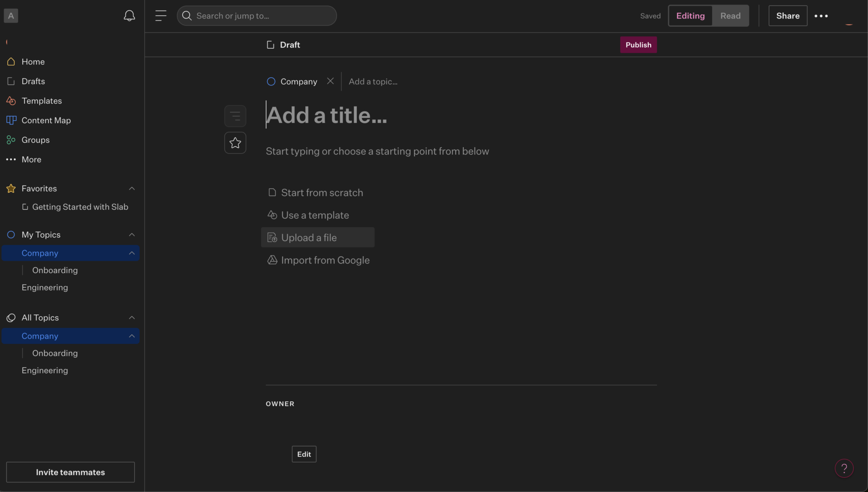Click Invite teammates
868x492 pixels.
point(70,472)
